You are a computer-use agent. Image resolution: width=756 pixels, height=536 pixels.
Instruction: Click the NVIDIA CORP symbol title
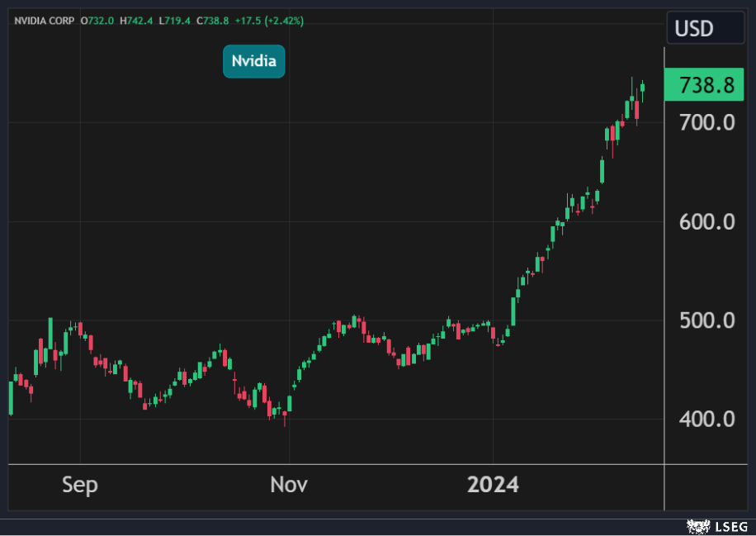click(x=44, y=20)
